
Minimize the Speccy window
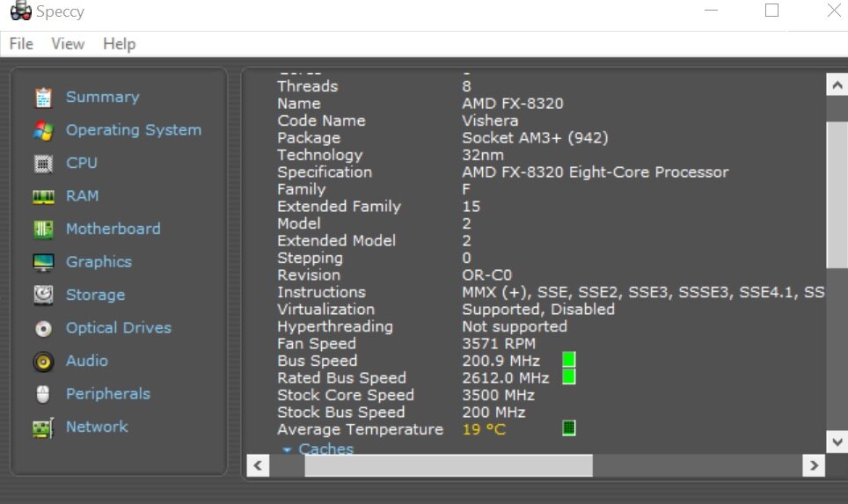coord(711,11)
